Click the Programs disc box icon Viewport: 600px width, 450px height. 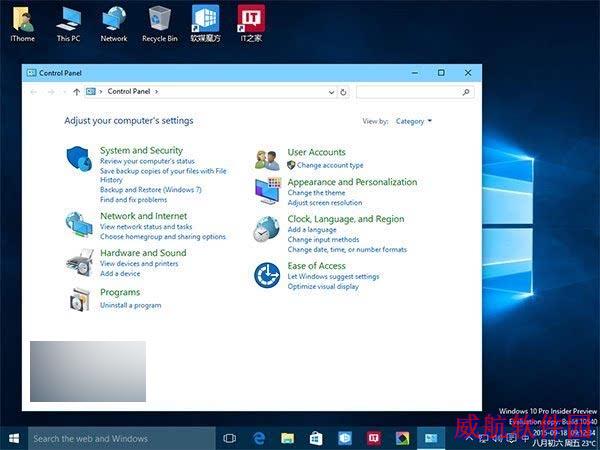point(80,299)
